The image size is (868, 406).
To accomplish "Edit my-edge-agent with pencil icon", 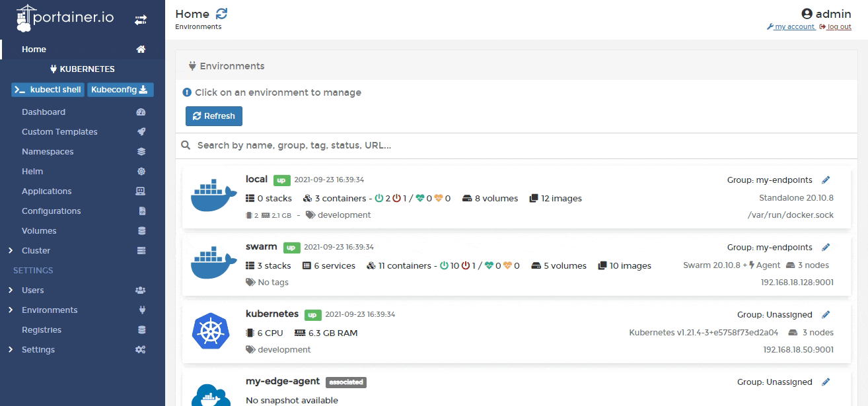I will [826, 382].
